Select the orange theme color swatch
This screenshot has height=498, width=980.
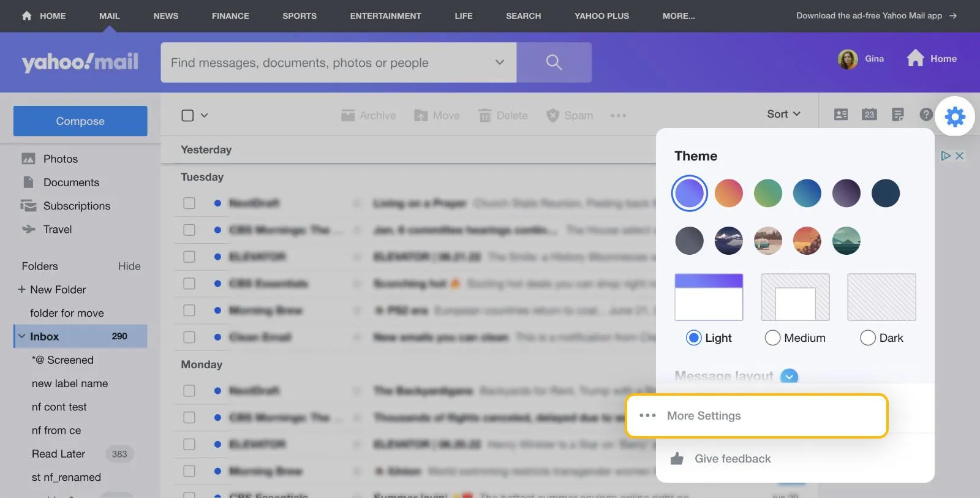[729, 194]
